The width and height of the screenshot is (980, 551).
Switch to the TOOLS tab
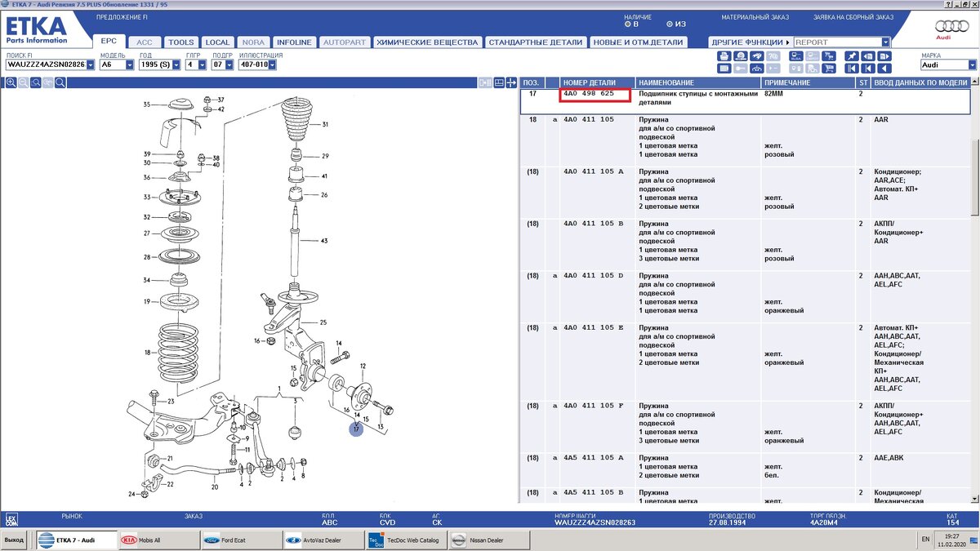180,42
